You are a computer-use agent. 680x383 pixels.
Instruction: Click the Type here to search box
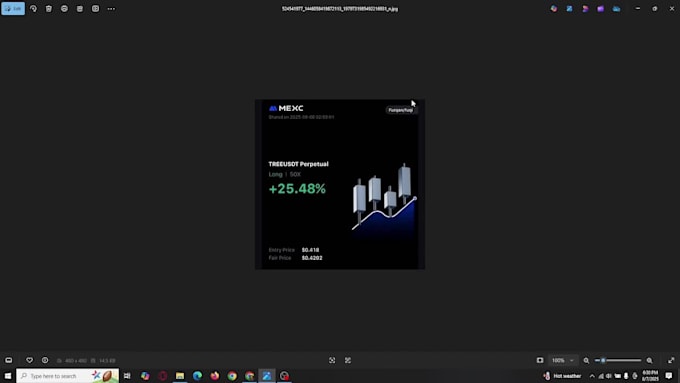(x=67, y=376)
